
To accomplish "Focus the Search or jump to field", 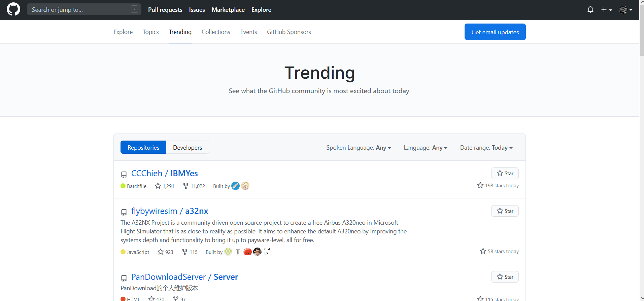I will pos(84,9).
